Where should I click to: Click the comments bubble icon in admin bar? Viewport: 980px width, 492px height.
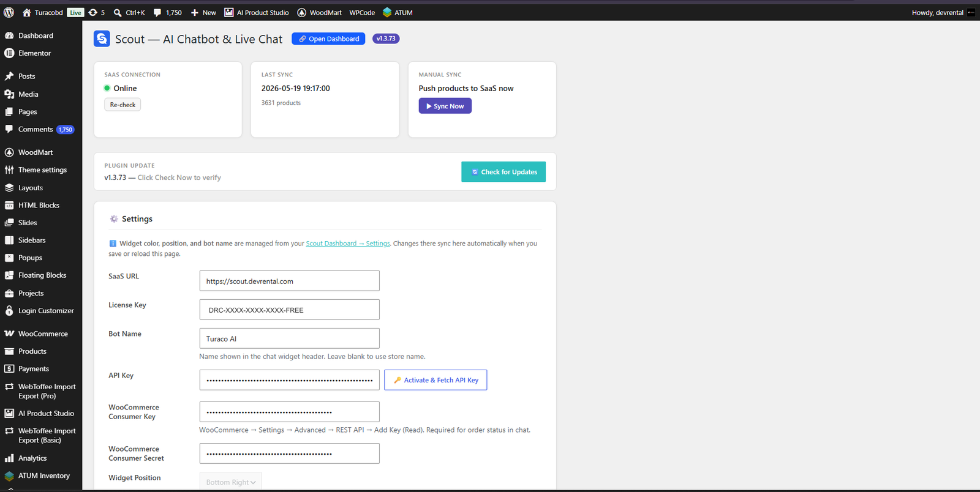tap(157, 12)
